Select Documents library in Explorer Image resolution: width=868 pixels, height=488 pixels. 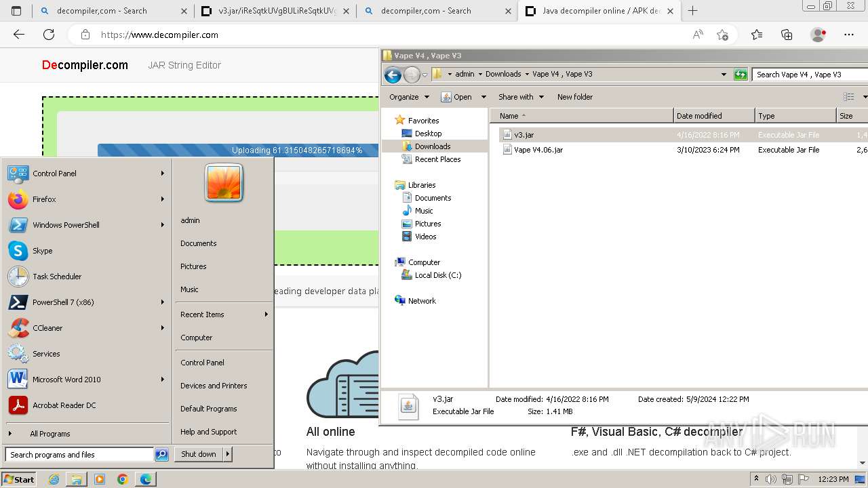pos(433,198)
